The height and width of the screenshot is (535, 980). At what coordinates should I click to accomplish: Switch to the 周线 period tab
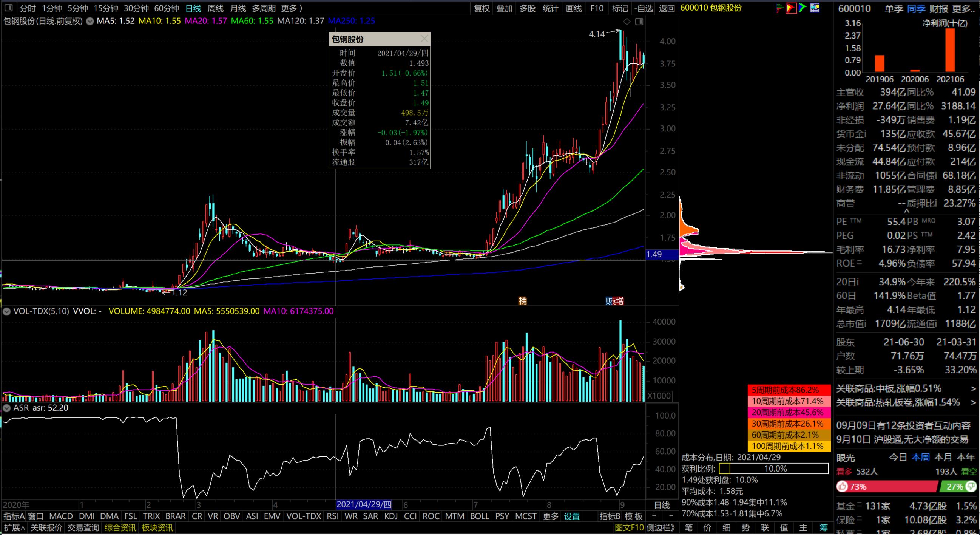point(215,8)
